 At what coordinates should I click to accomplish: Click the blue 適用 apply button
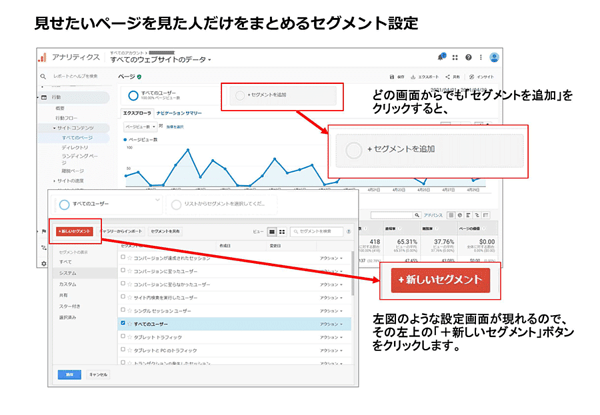tap(69, 374)
